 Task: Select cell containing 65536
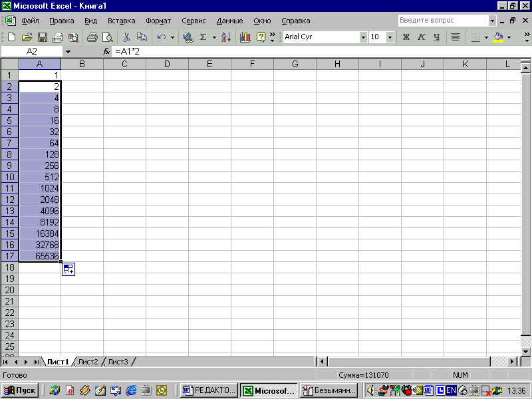click(x=40, y=256)
